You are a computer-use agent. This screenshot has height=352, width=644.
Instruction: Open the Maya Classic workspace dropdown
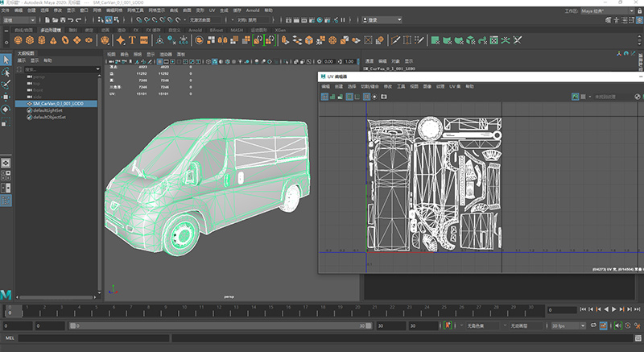pyautogui.click(x=609, y=11)
